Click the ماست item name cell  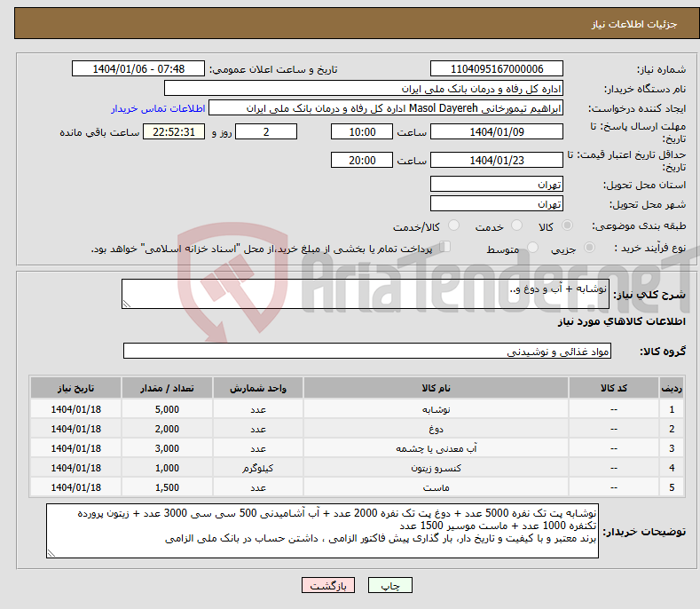[436, 487]
